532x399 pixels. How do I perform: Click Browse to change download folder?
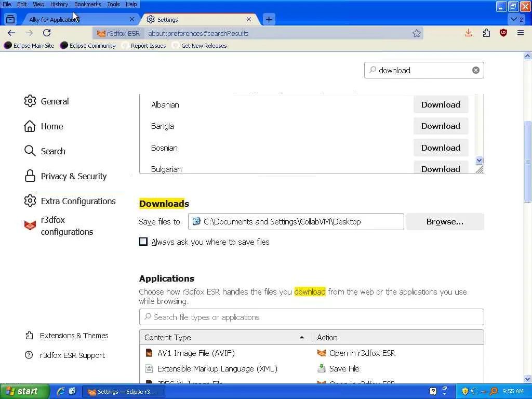click(x=445, y=221)
